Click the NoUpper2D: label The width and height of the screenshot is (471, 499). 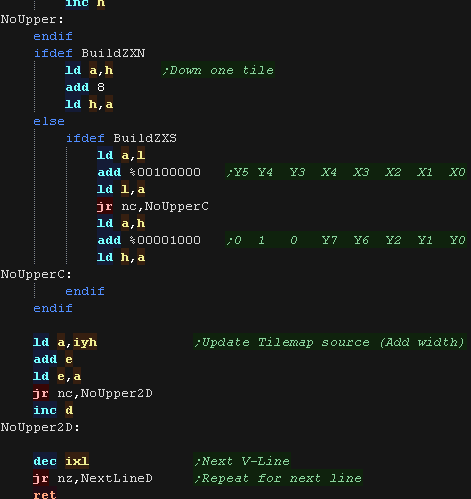(x=40, y=427)
